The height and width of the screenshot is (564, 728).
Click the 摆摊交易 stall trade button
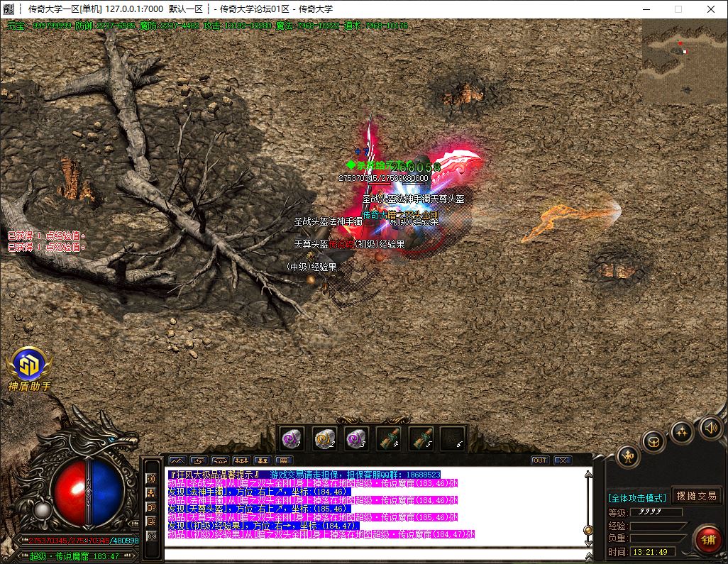696,496
